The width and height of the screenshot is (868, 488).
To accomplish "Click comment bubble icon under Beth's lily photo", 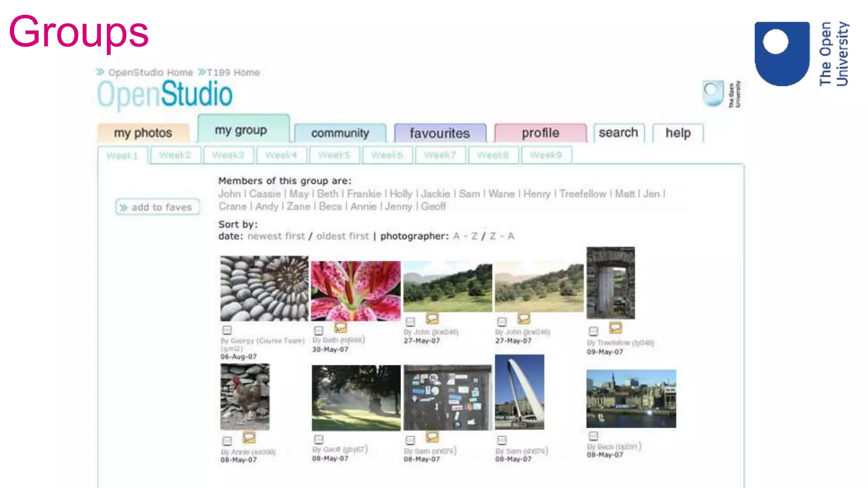I will 340,327.
